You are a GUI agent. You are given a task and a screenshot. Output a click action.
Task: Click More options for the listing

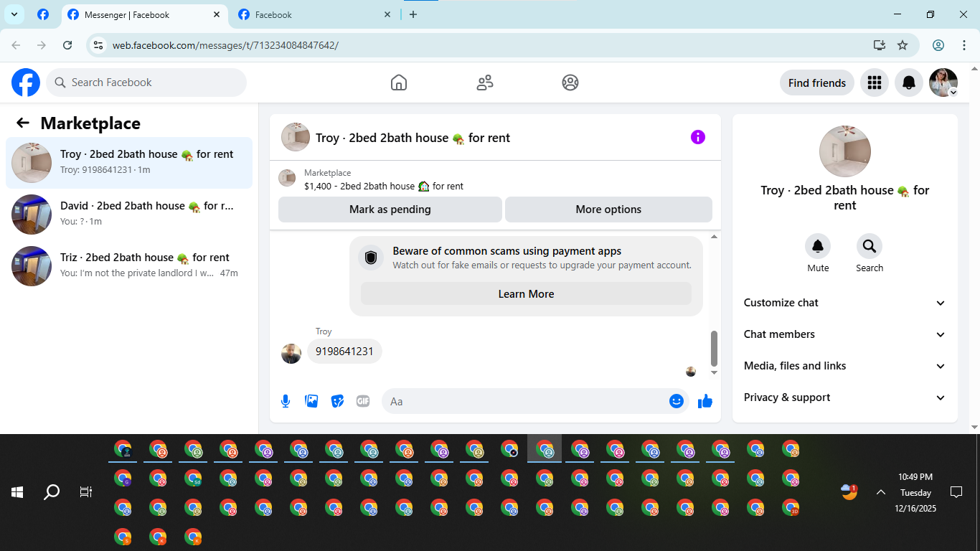(608, 209)
